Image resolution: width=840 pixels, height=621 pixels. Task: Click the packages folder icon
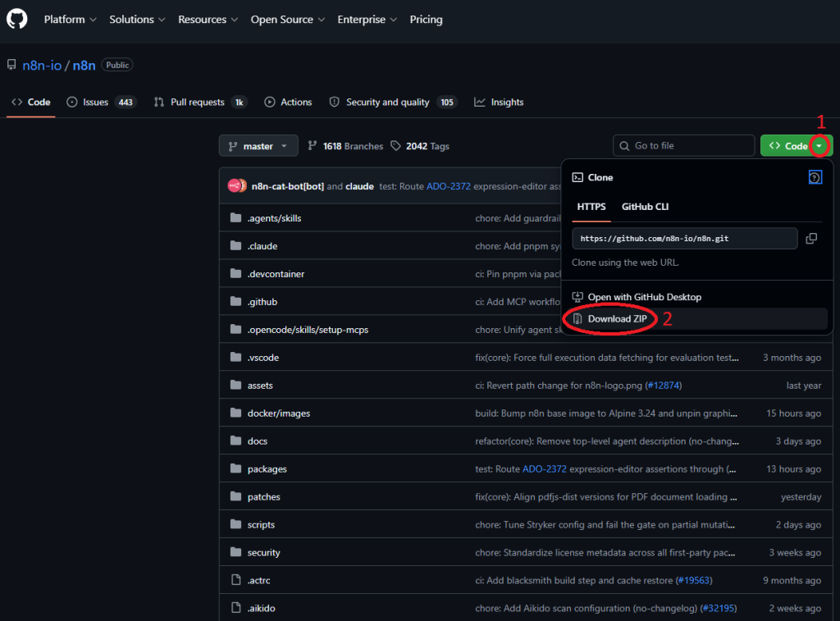click(x=235, y=468)
